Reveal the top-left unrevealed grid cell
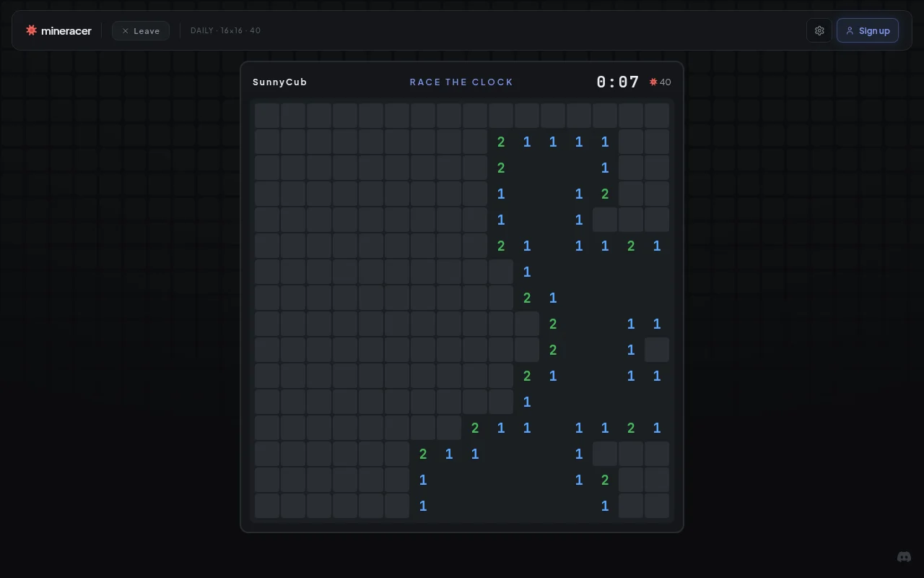 click(267, 116)
